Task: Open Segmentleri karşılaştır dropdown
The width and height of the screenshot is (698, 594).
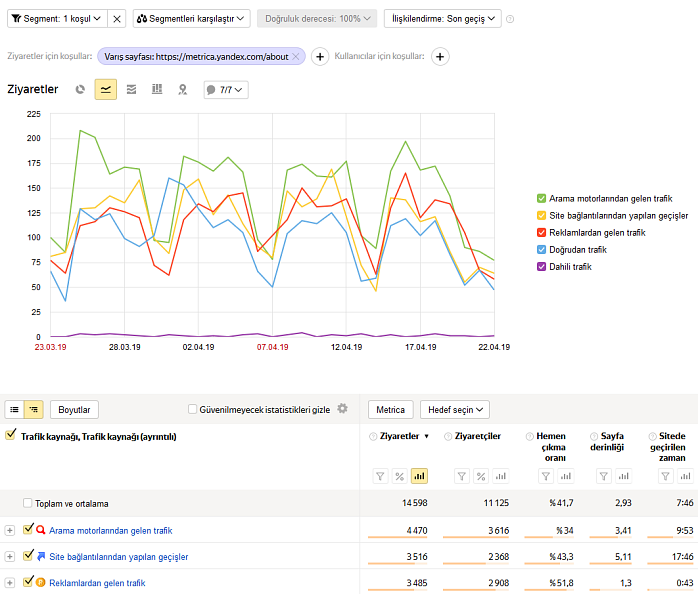Action: tap(191, 19)
